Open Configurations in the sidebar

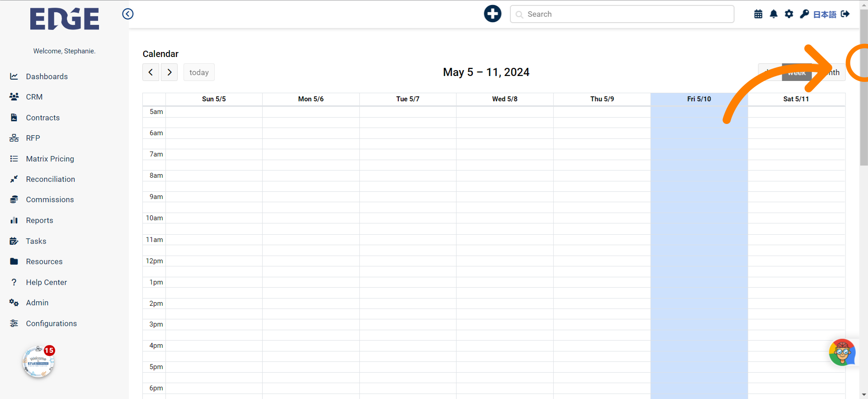(52, 323)
